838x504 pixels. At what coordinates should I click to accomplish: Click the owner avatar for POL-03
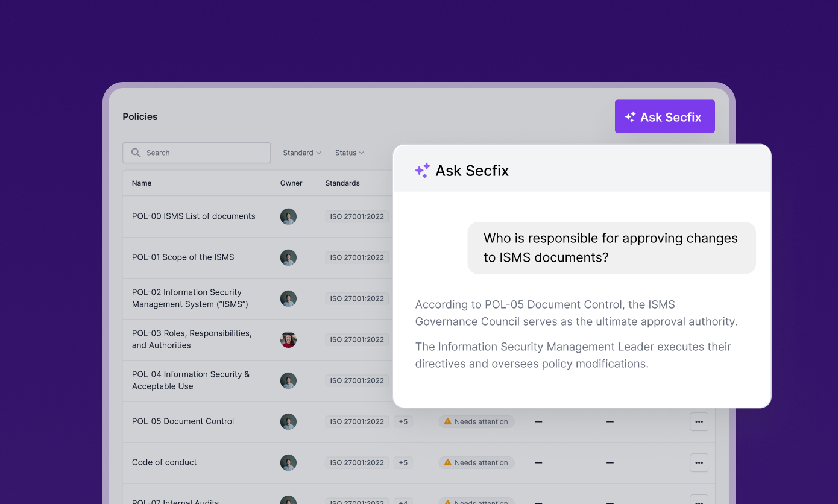[288, 339]
